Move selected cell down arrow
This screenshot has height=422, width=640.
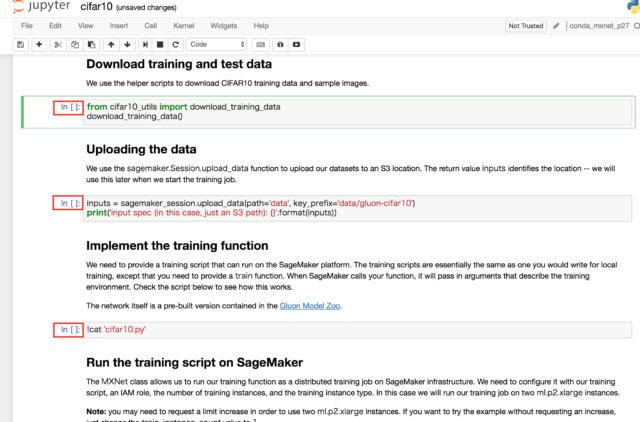[x=127, y=44]
